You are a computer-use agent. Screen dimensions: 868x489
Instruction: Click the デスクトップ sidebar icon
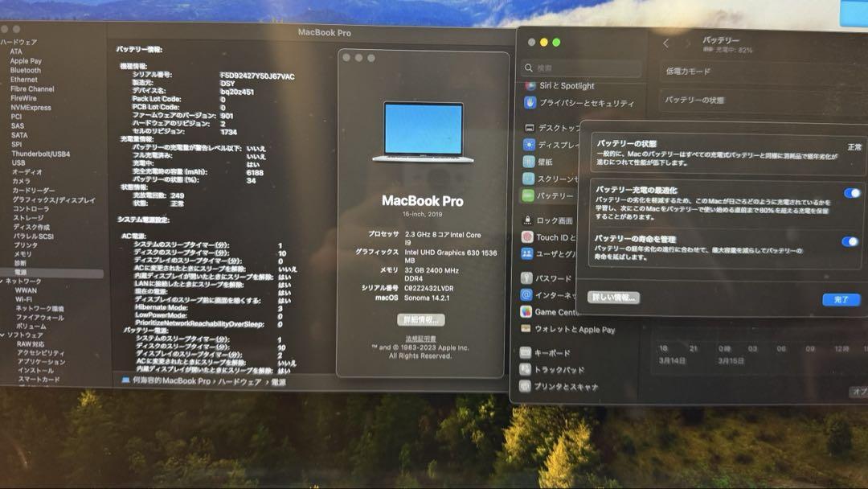(x=529, y=128)
